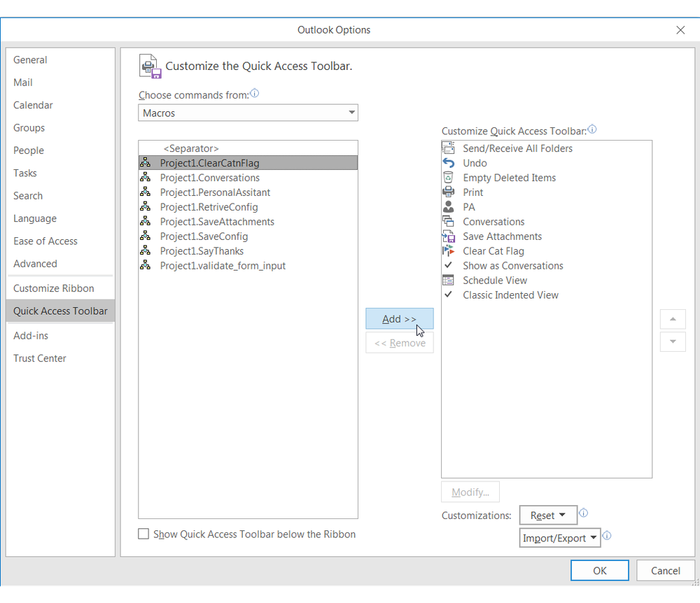Screen dimensions: 700x603
Task: Select Classic Indented View entry text
Action: 510,295
